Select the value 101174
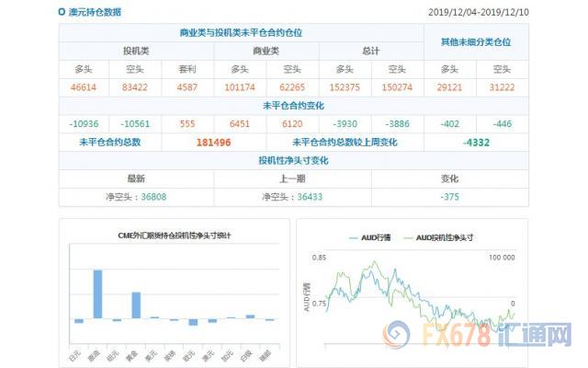 coord(240,87)
